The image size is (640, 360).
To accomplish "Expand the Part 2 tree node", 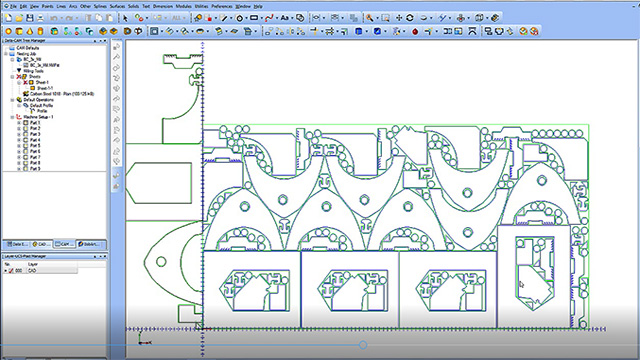I will coord(19,128).
